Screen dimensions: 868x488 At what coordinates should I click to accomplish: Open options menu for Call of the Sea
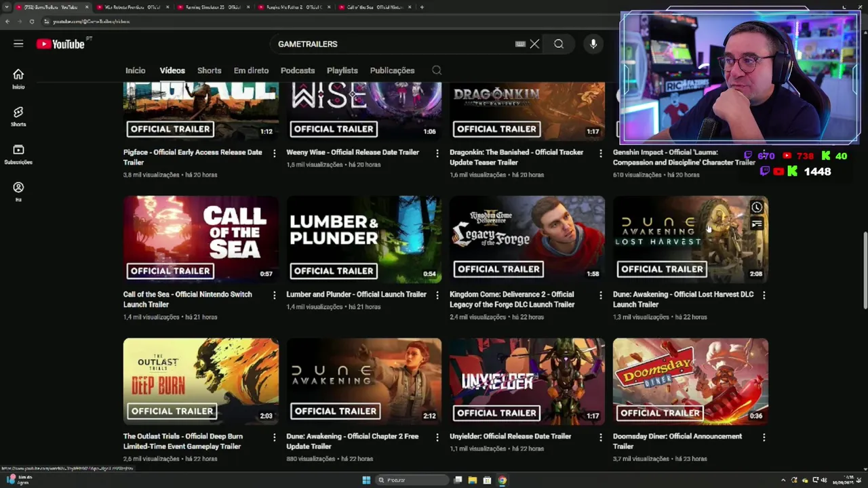click(x=274, y=296)
